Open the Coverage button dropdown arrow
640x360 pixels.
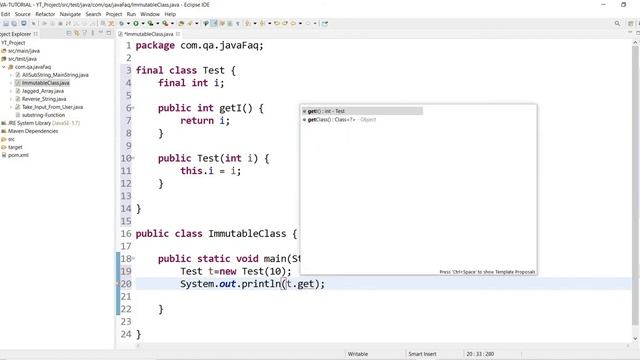(x=158, y=23)
